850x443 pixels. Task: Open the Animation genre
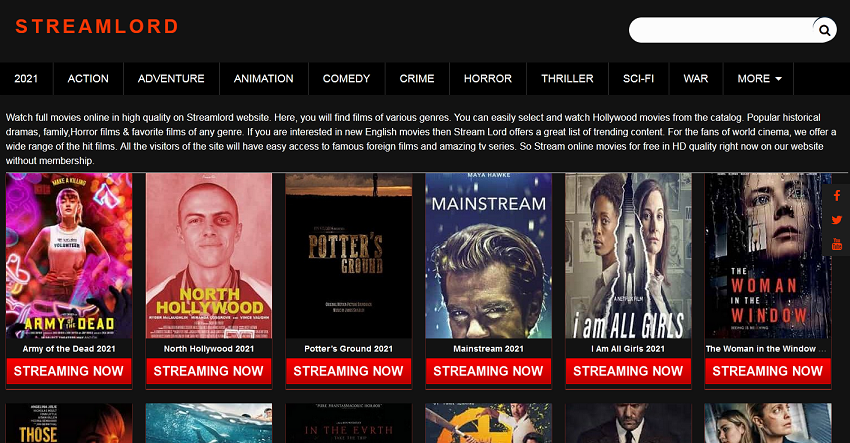pyautogui.click(x=263, y=79)
